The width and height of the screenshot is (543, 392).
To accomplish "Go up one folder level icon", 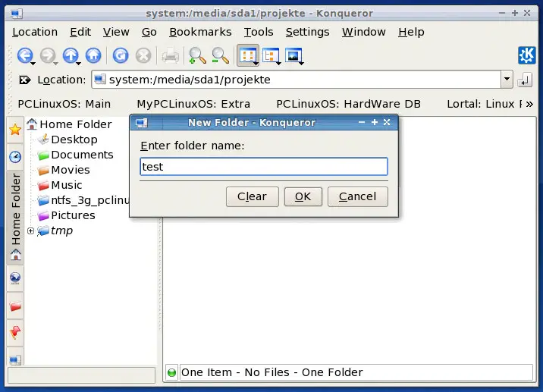I will point(71,55).
